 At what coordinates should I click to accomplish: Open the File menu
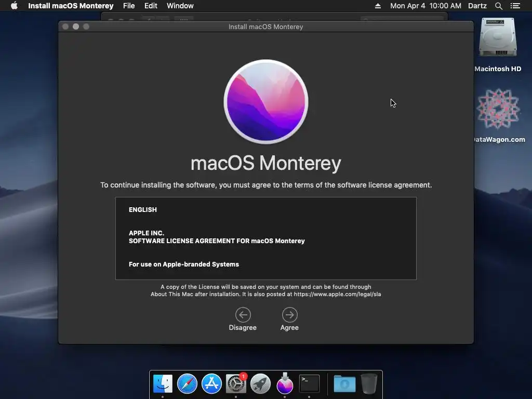(129, 6)
